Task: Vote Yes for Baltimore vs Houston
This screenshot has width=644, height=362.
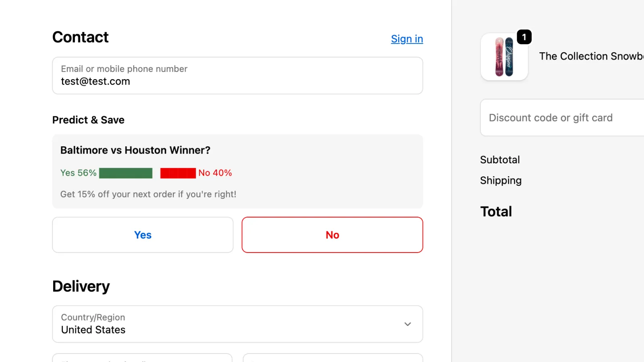Action: point(142,235)
